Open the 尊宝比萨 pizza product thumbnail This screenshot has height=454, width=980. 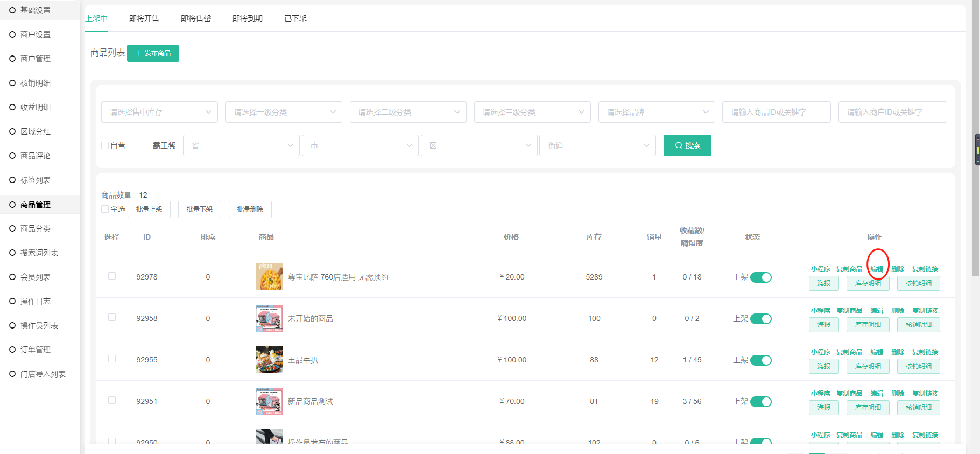(269, 277)
